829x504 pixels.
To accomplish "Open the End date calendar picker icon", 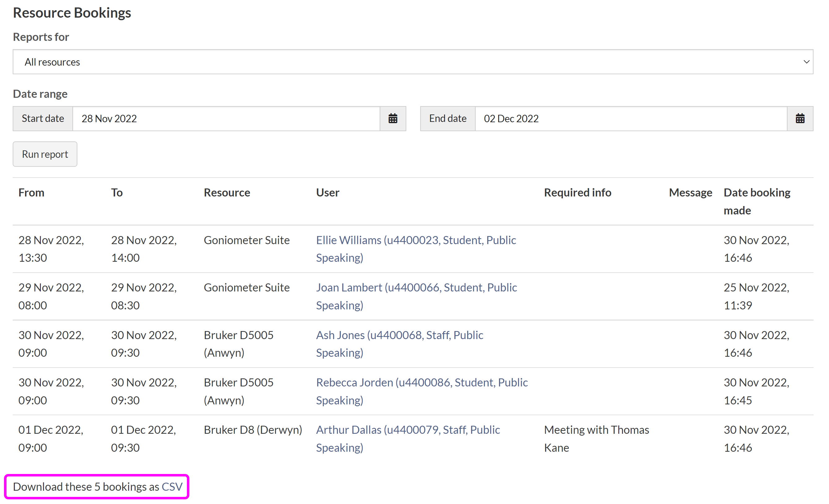I will (x=800, y=118).
